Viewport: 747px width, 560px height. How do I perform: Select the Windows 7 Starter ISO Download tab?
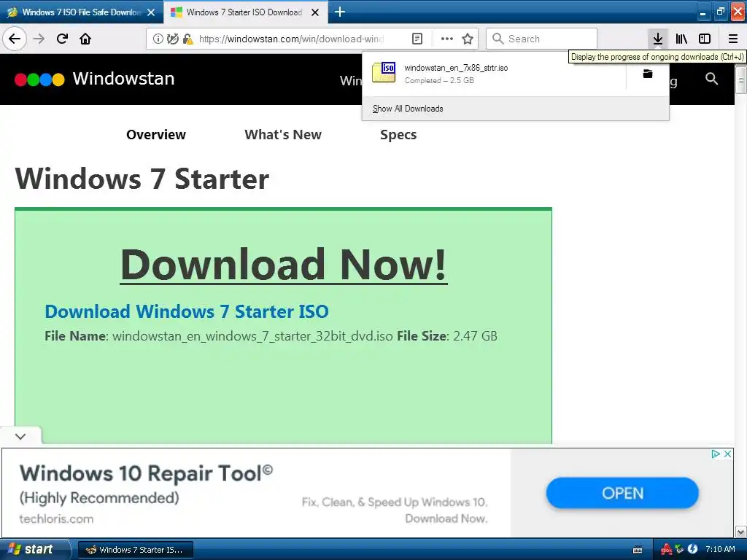(x=245, y=12)
